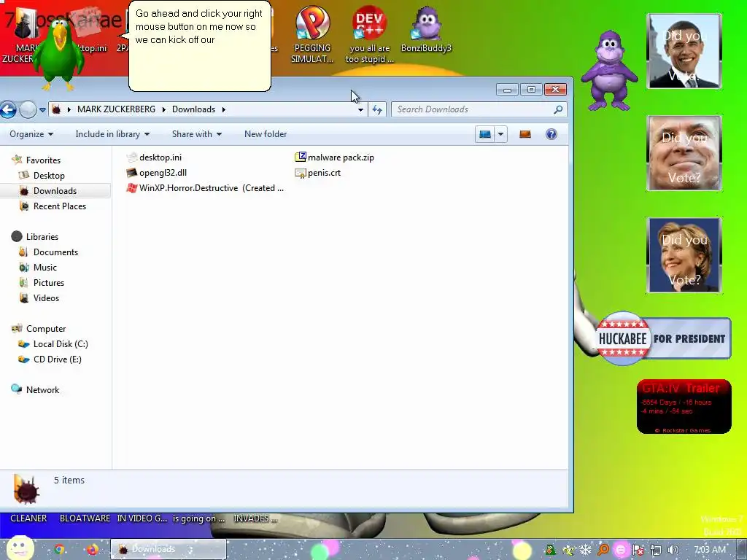Image resolution: width=747 pixels, height=560 pixels.
Task: Expand arrow after MARK ZUCKERBERG in address bar
Action: pos(164,109)
